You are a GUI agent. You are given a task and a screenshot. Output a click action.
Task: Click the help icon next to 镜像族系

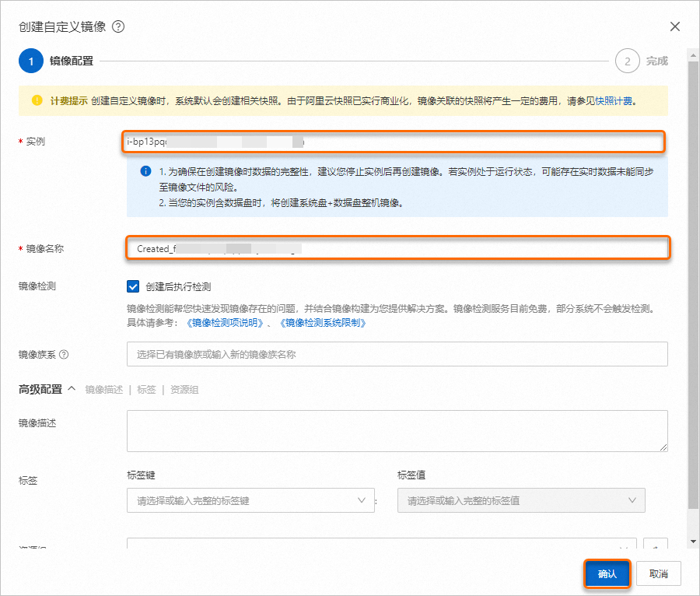pos(64,355)
